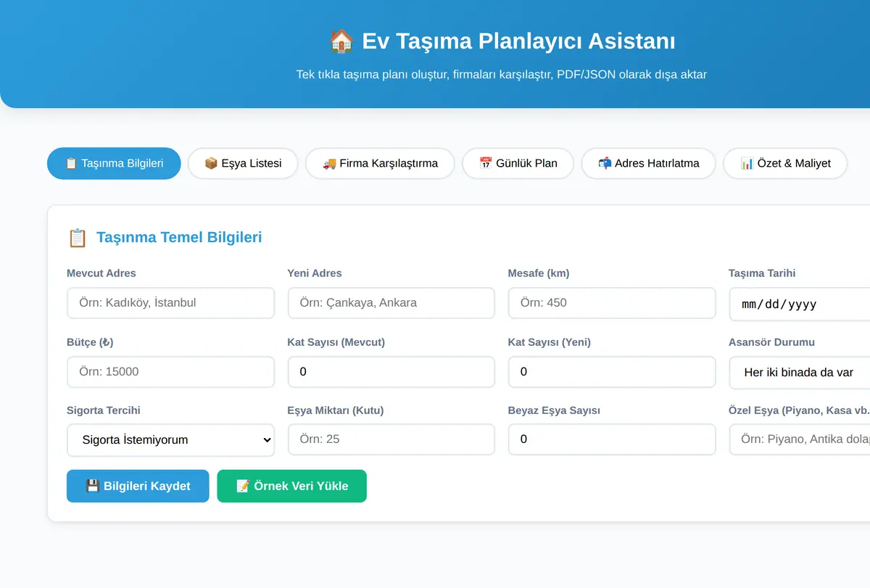Click the Özel Eşya input field
870x588 pixels.
coord(799,439)
